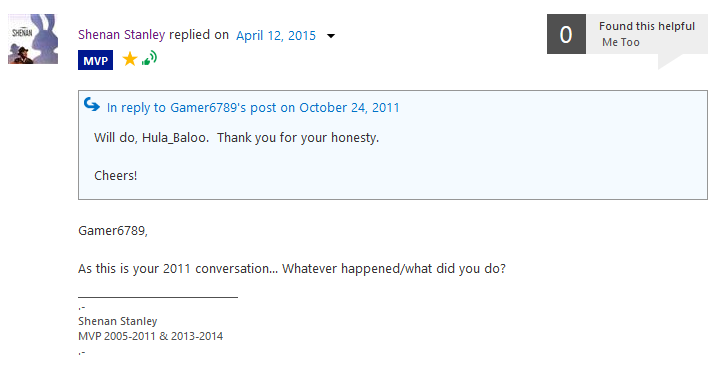The image size is (720, 372).
Task: Click the quoted Cheers! text
Action: click(x=116, y=175)
